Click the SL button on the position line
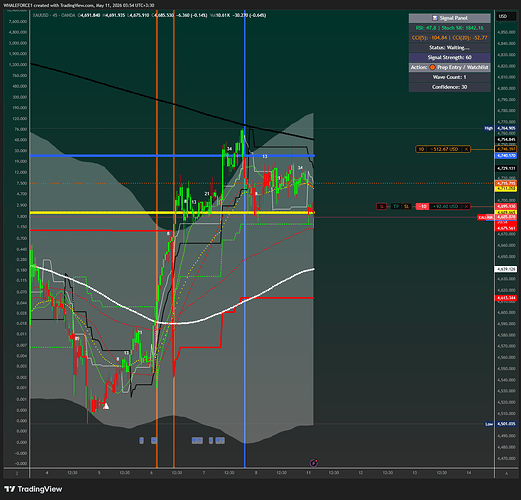 pos(406,207)
